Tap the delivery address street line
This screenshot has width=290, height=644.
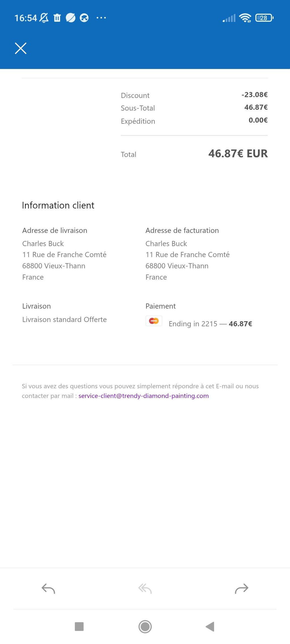pyautogui.click(x=64, y=255)
